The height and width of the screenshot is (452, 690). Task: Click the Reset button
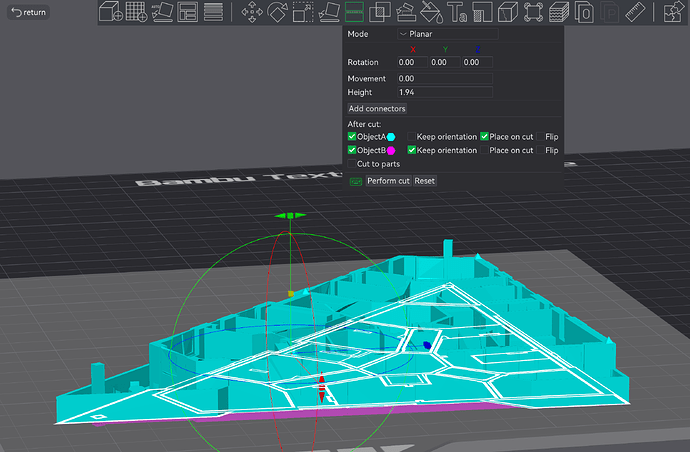coord(424,181)
